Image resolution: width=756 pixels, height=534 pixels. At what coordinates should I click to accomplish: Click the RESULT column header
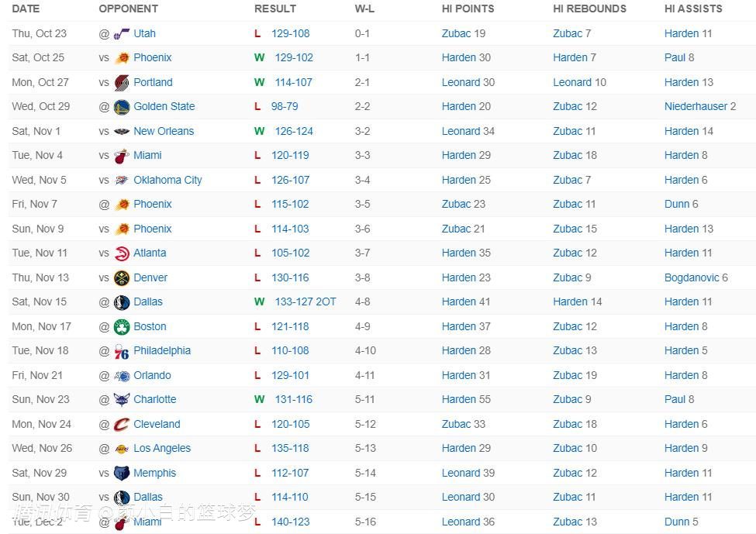pyautogui.click(x=275, y=9)
